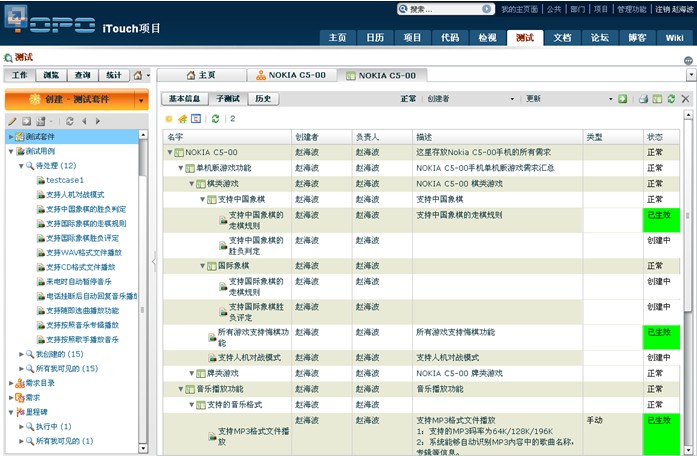Click the icon between yellow new-item and blue square

click(182, 119)
